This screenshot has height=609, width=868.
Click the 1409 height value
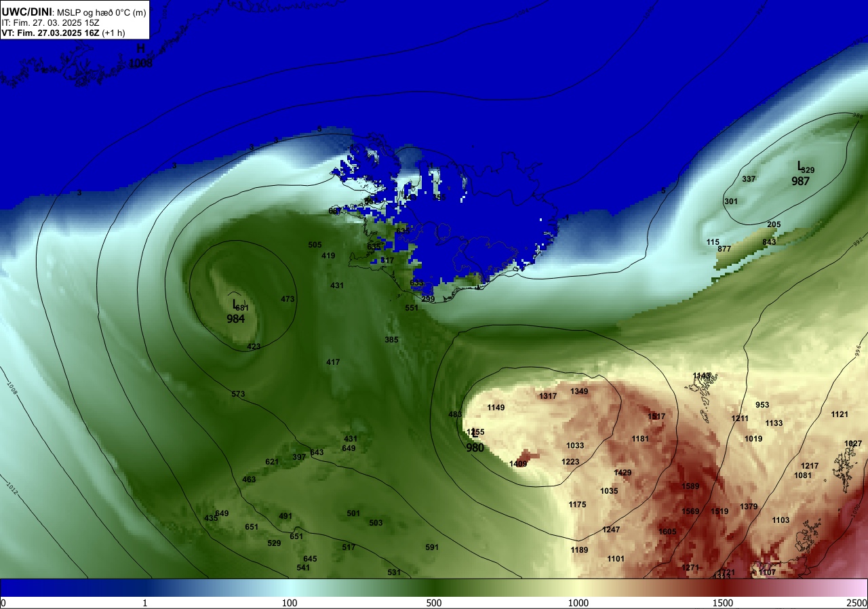[x=518, y=464]
